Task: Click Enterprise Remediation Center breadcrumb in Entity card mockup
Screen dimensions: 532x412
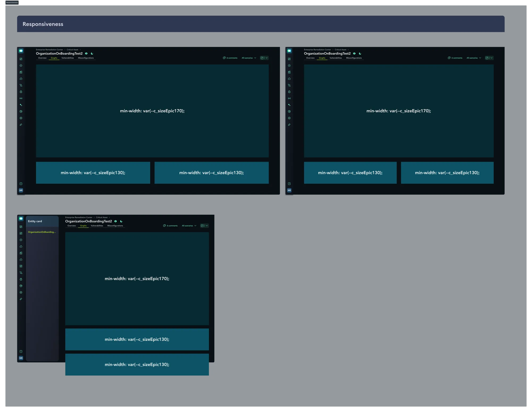Action: [79, 217]
